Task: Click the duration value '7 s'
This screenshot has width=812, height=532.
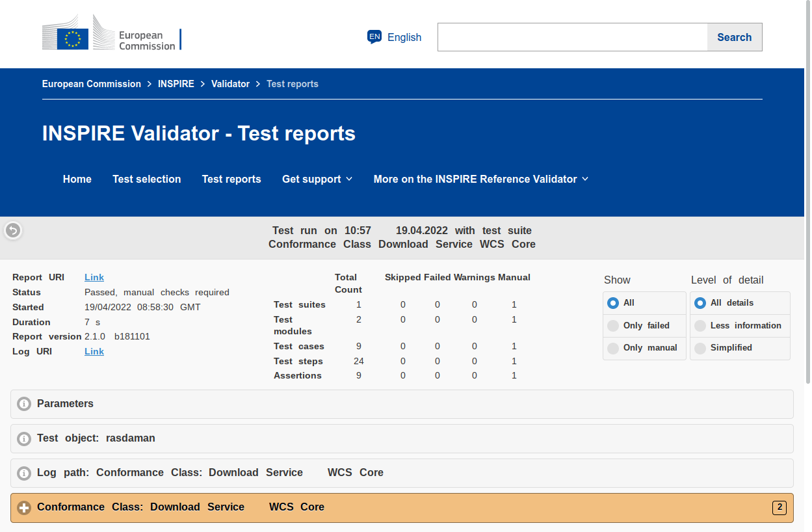Action: click(92, 322)
